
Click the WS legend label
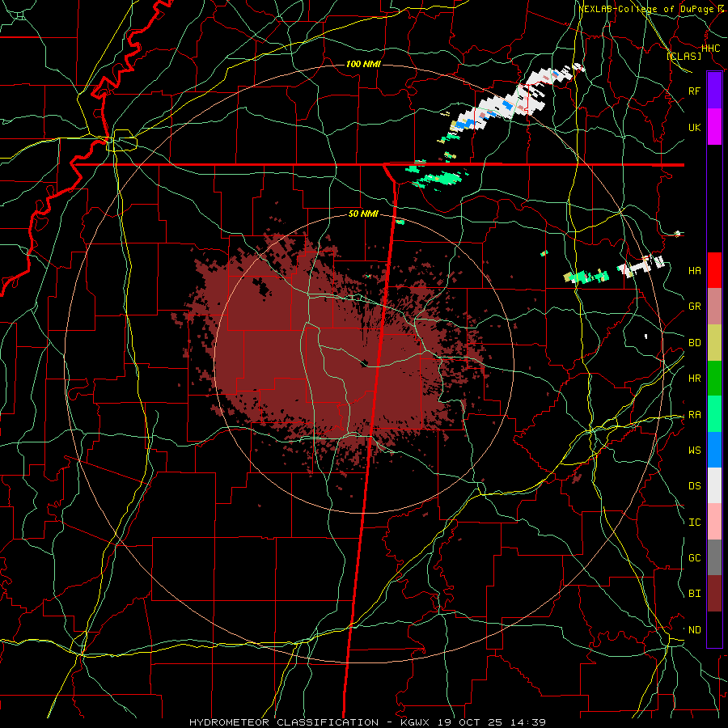(x=695, y=450)
